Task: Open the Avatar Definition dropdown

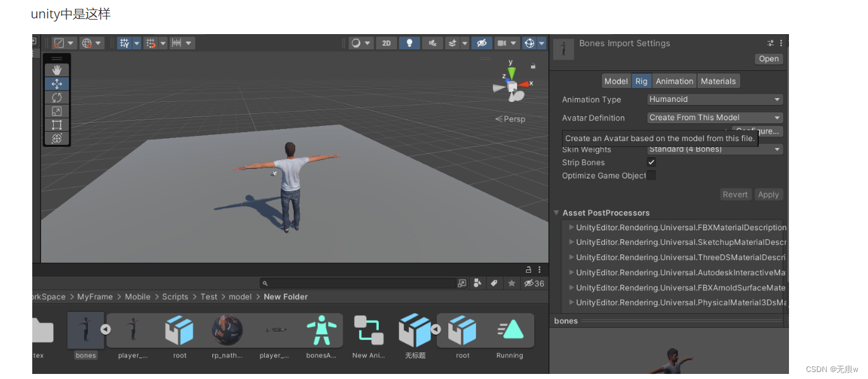Action: (714, 117)
